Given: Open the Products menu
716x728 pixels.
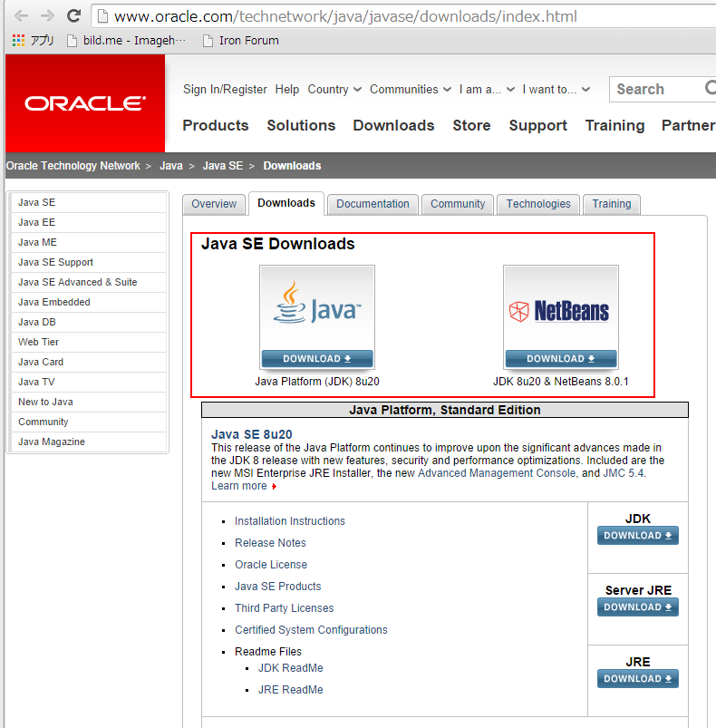Looking at the screenshot, I should click(216, 125).
